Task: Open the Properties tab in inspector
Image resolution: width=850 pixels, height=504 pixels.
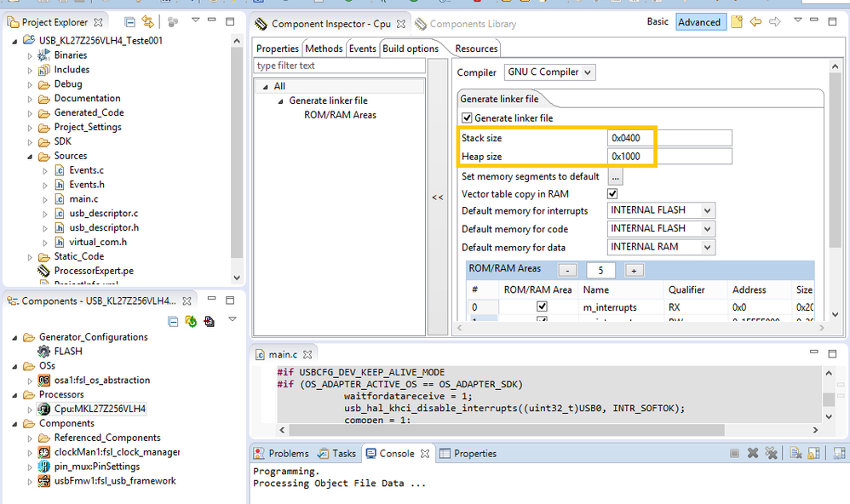Action: point(277,49)
